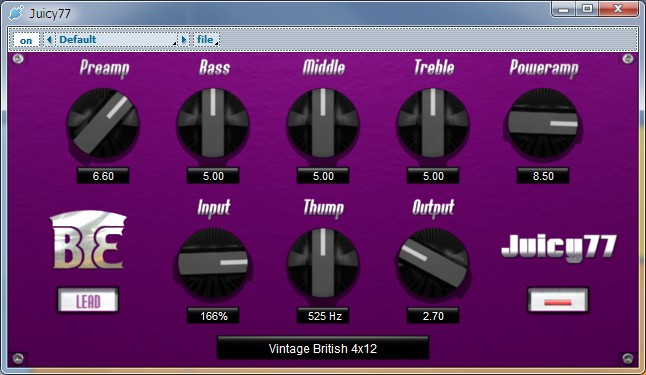Select the next preset arrow

(184, 40)
